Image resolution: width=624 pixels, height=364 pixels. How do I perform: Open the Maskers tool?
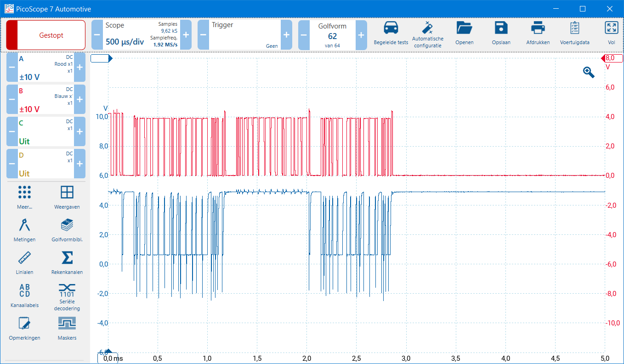click(x=67, y=324)
